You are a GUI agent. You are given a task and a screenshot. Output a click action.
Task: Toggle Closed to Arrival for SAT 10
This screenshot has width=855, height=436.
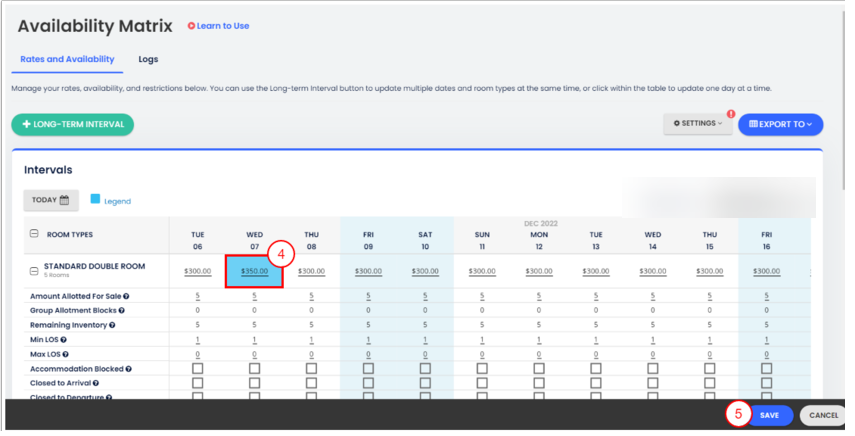click(425, 383)
